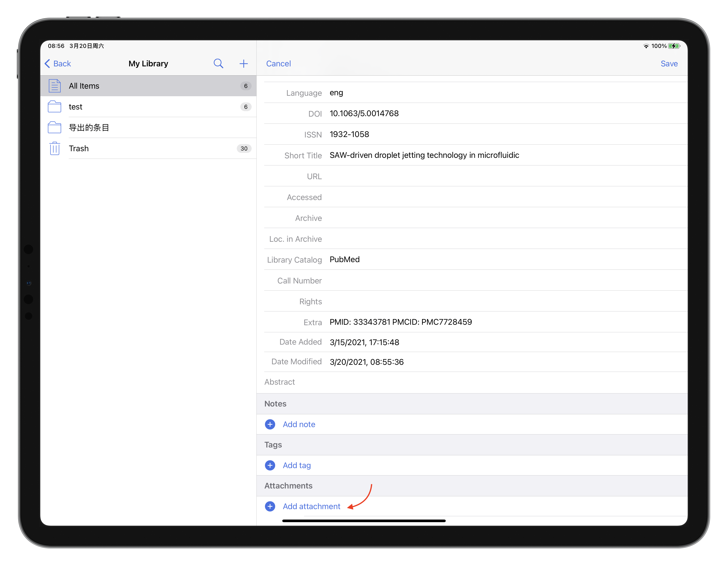Edit the Language field value eng

point(336,93)
